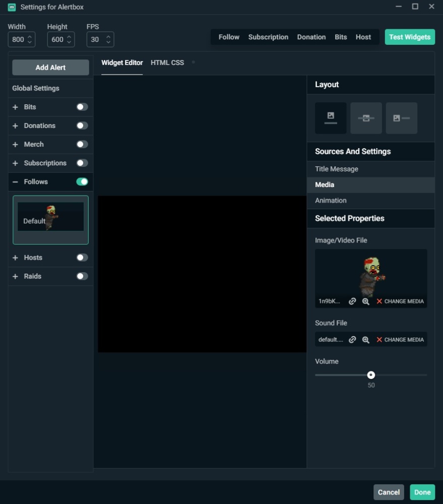Click the zoom icon for the sound file
Image resolution: width=443 pixels, height=504 pixels.
(x=365, y=340)
